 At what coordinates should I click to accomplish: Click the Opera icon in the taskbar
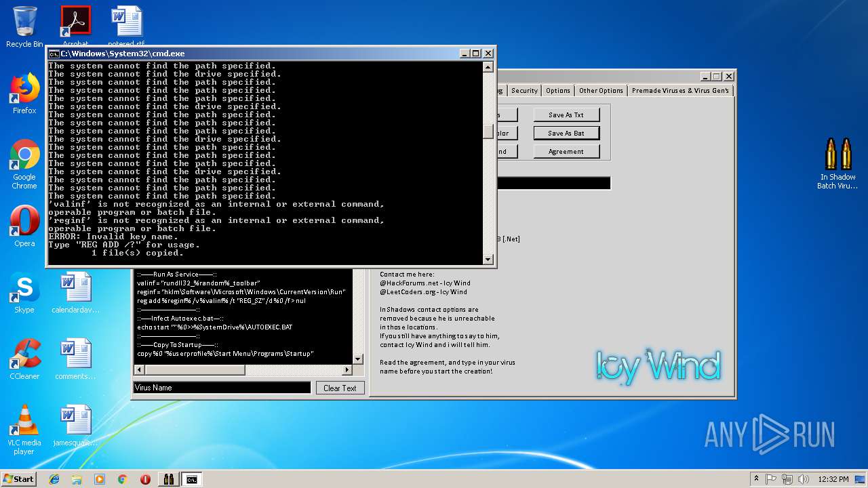tap(145, 479)
